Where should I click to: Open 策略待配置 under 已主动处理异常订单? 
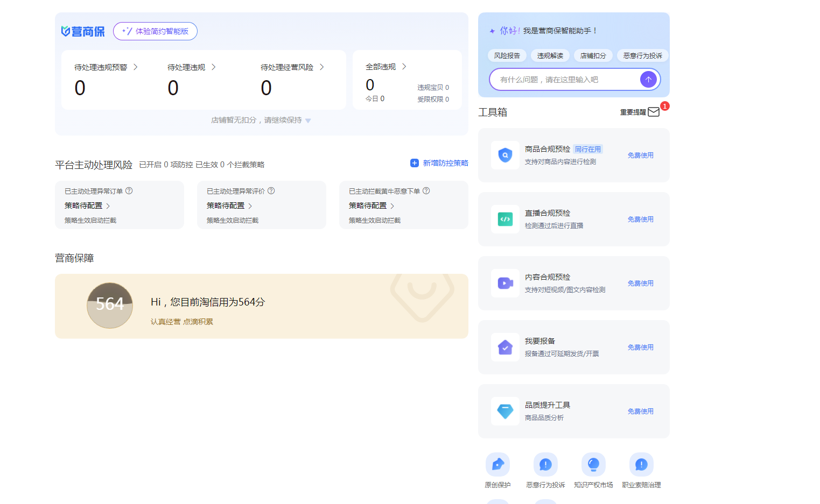click(x=87, y=206)
